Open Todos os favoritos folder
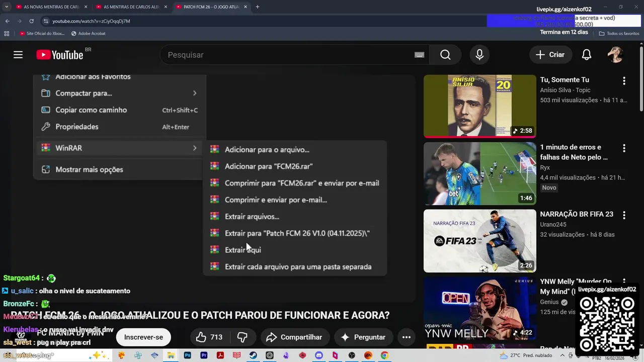644x362 pixels. (x=619, y=33)
